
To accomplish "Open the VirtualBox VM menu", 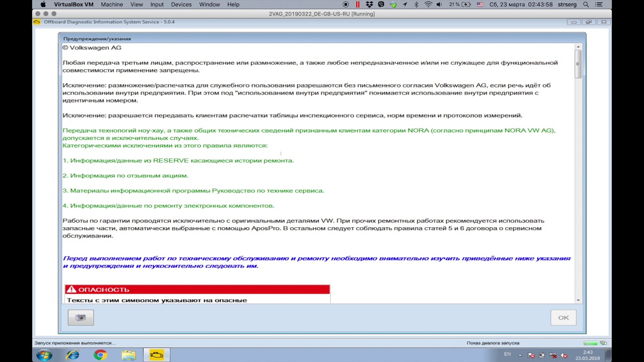I will click(x=73, y=5).
